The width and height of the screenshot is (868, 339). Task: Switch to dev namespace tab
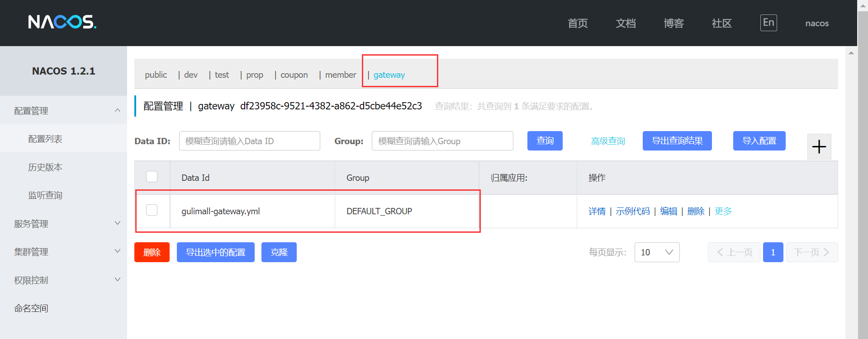click(191, 75)
